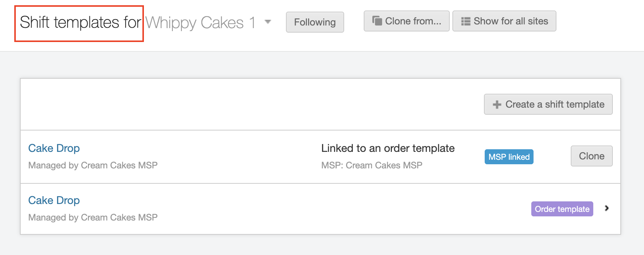Expand the Whippy Cakes 1 site dropdown arrow
Screen dimensions: 644x255
[268, 22]
